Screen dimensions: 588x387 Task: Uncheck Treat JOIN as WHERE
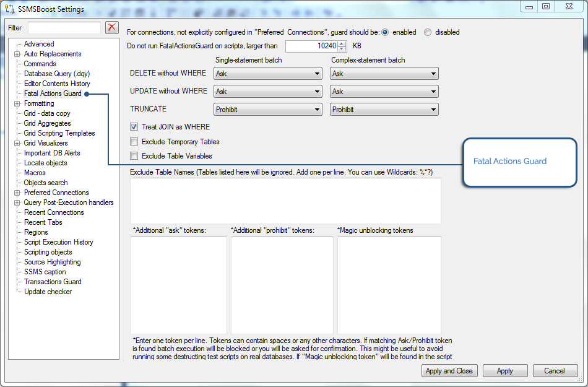click(x=134, y=127)
